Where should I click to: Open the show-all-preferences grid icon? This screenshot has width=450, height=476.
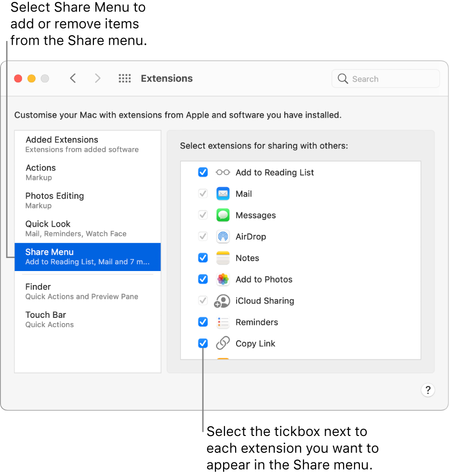[124, 78]
